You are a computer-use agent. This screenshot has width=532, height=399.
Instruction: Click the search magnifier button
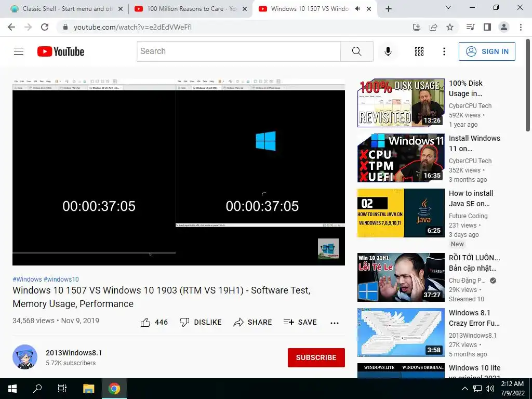coord(356,51)
